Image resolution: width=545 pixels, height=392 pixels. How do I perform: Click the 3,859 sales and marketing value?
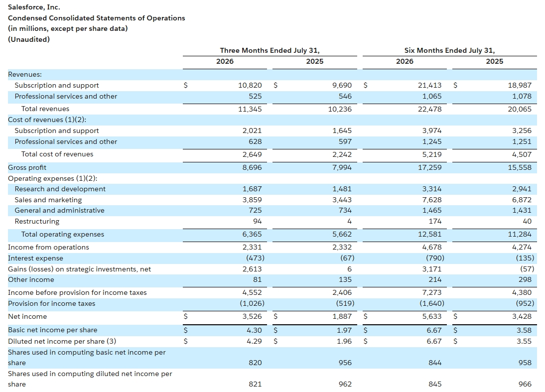coord(252,200)
